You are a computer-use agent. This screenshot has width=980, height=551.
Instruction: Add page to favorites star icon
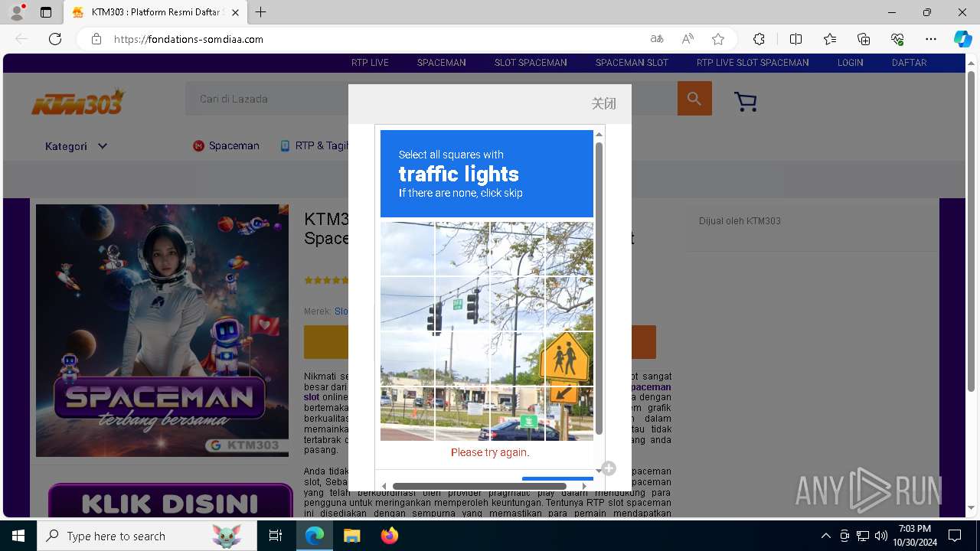[x=717, y=39]
